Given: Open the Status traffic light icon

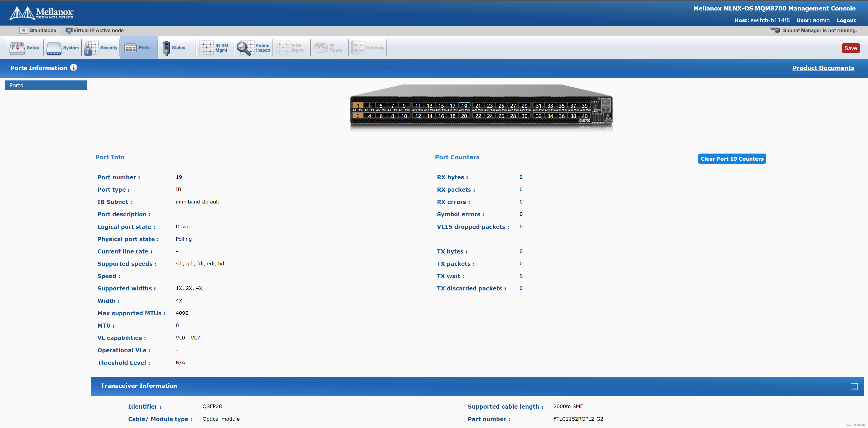Looking at the screenshot, I should click(x=166, y=48).
